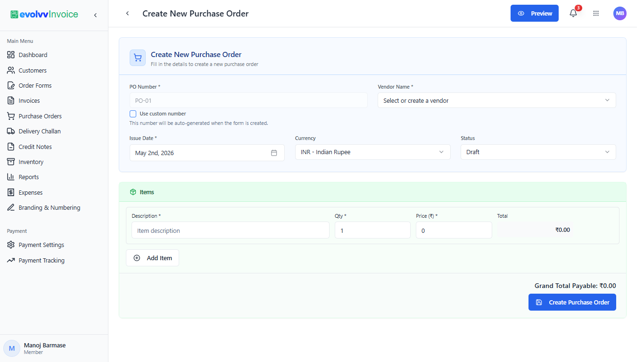Open the Issue Date picker

(207, 153)
